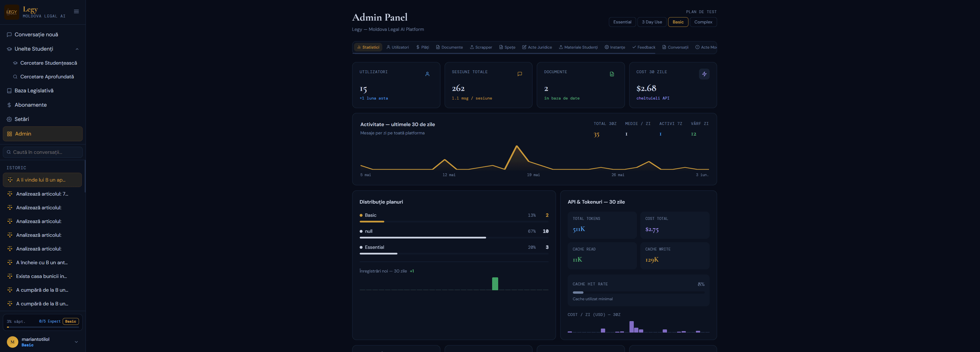The image size is (980, 352).
Task: Click the Cache Hit Rate progress bar
Action: tap(638, 292)
